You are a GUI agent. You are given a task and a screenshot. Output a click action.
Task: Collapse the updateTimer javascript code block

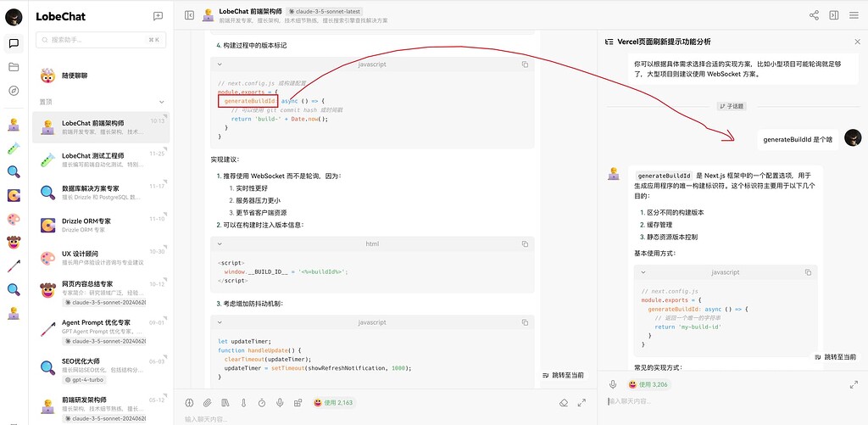coord(220,322)
